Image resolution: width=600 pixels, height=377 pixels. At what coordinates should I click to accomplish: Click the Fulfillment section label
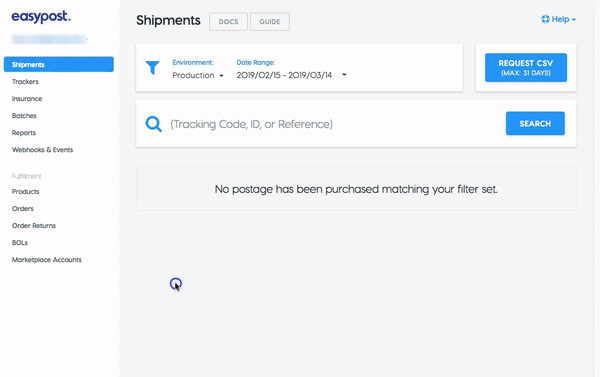click(26, 176)
